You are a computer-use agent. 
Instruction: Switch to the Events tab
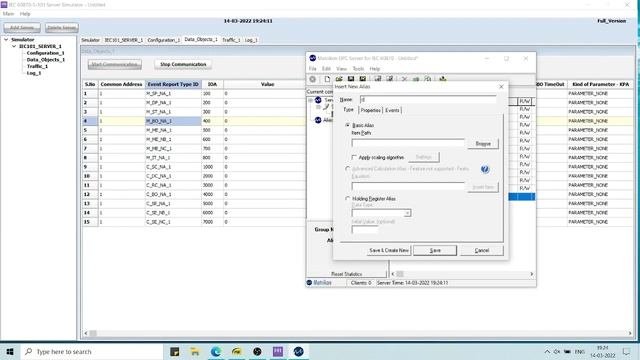click(x=392, y=110)
